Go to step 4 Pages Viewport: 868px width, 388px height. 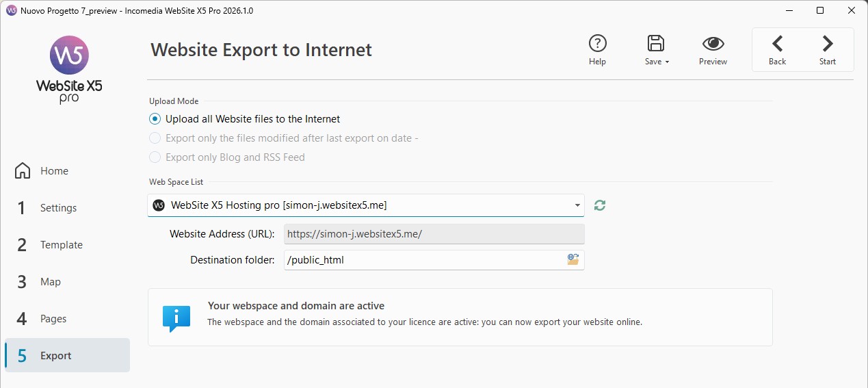(67, 319)
